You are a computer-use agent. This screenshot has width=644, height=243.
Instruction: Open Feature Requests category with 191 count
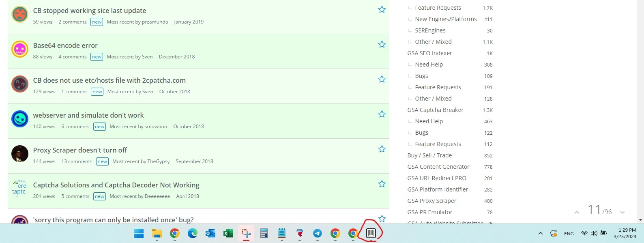tap(438, 87)
